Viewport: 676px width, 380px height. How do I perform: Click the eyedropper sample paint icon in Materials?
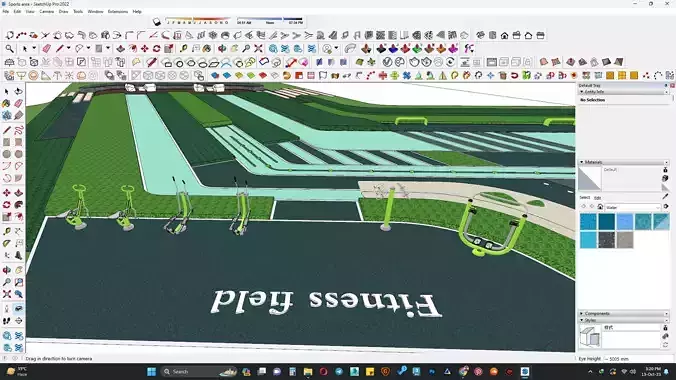[666, 196]
